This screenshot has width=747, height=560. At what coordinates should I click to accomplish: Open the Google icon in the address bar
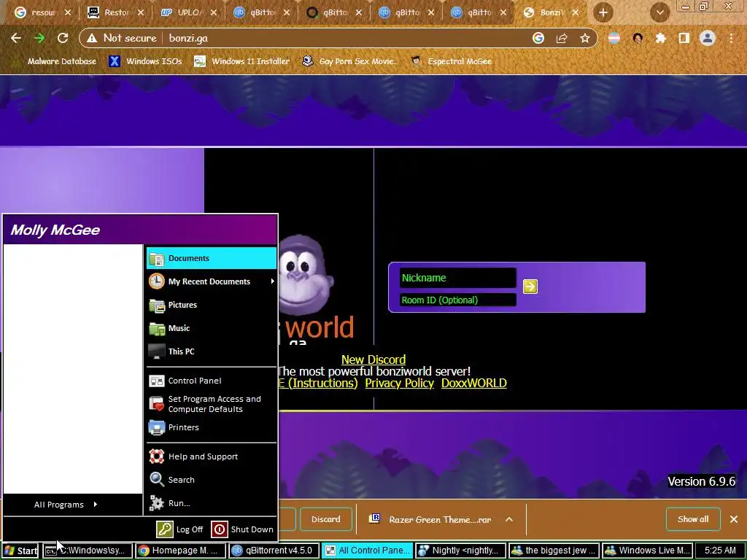538,38
